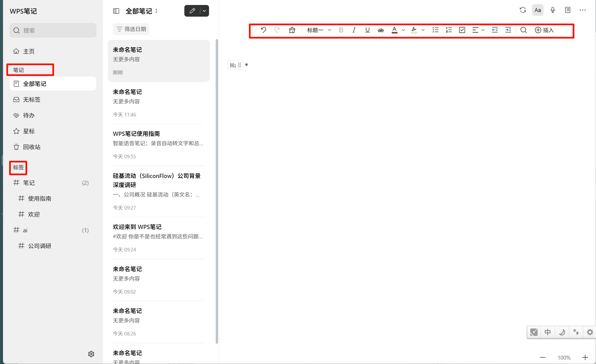Start voice recording with microphone icon
The width and height of the screenshot is (596, 364).
pyautogui.click(x=553, y=10)
